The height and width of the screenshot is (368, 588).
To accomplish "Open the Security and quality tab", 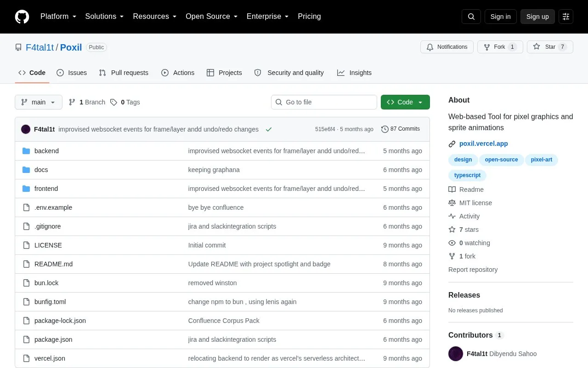I will pos(289,73).
